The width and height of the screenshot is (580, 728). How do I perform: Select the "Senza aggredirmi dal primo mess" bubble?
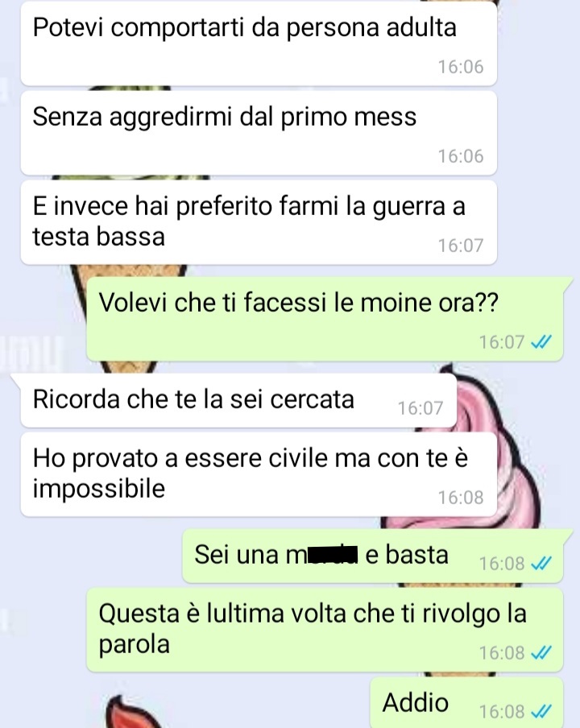pyautogui.click(x=259, y=133)
